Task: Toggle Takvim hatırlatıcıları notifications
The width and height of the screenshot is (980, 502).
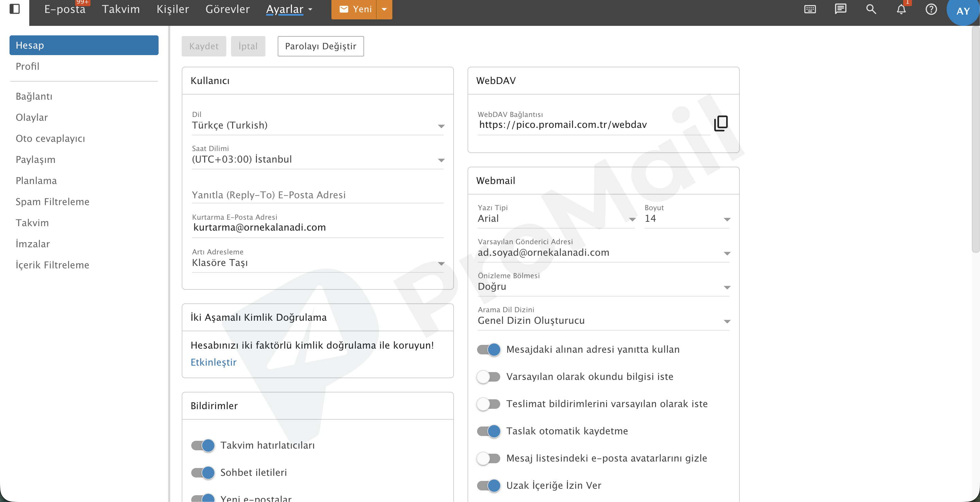Action: (x=203, y=445)
